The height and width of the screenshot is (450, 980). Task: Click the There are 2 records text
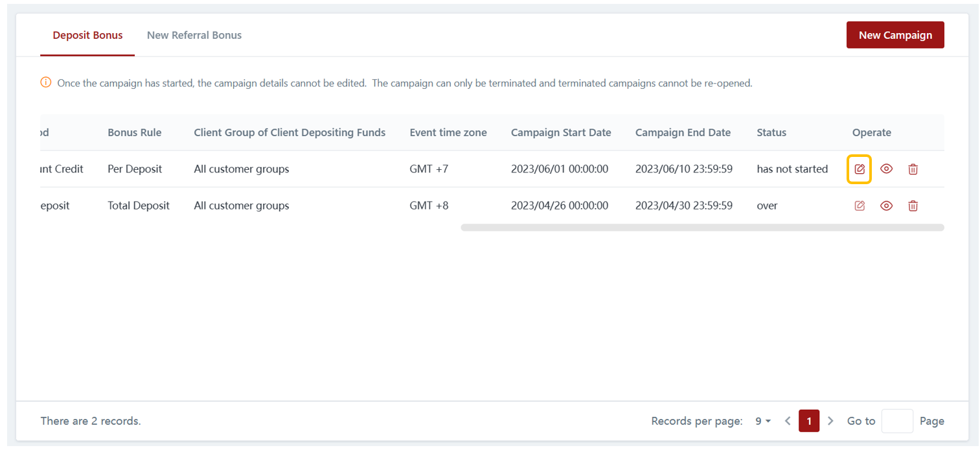[x=91, y=421]
